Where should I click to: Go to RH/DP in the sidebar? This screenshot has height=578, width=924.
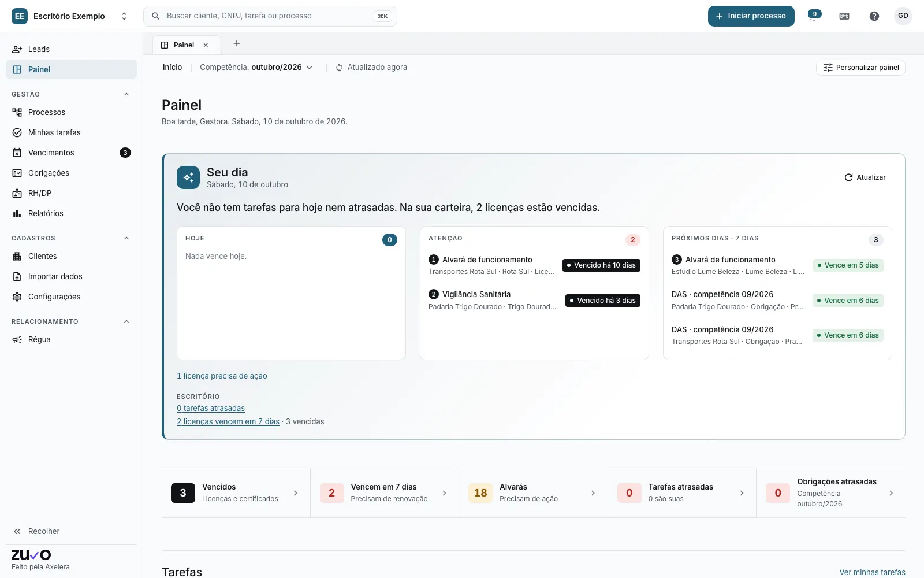71,193
